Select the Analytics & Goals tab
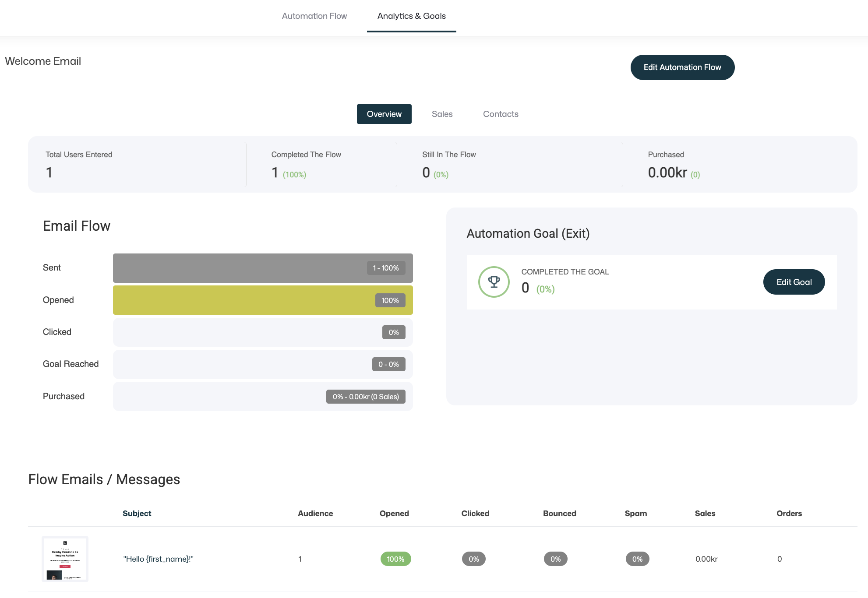 (411, 16)
